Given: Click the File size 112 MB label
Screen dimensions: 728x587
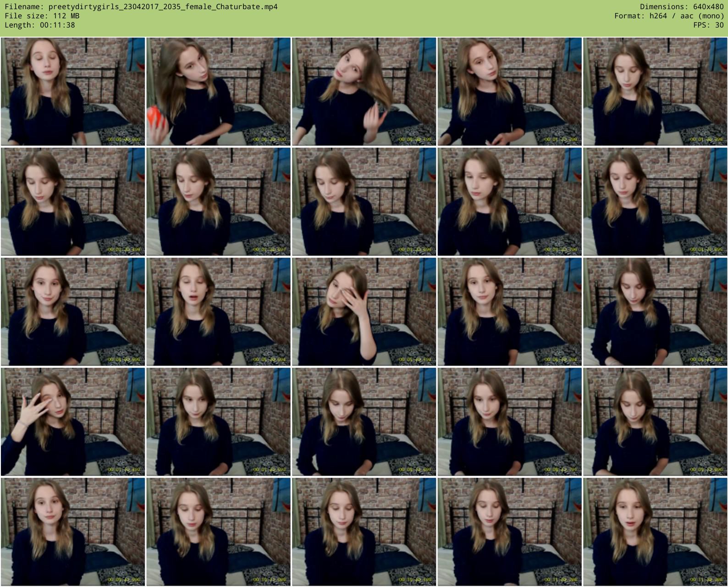Looking at the screenshot, I should click(x=42, y=16).
